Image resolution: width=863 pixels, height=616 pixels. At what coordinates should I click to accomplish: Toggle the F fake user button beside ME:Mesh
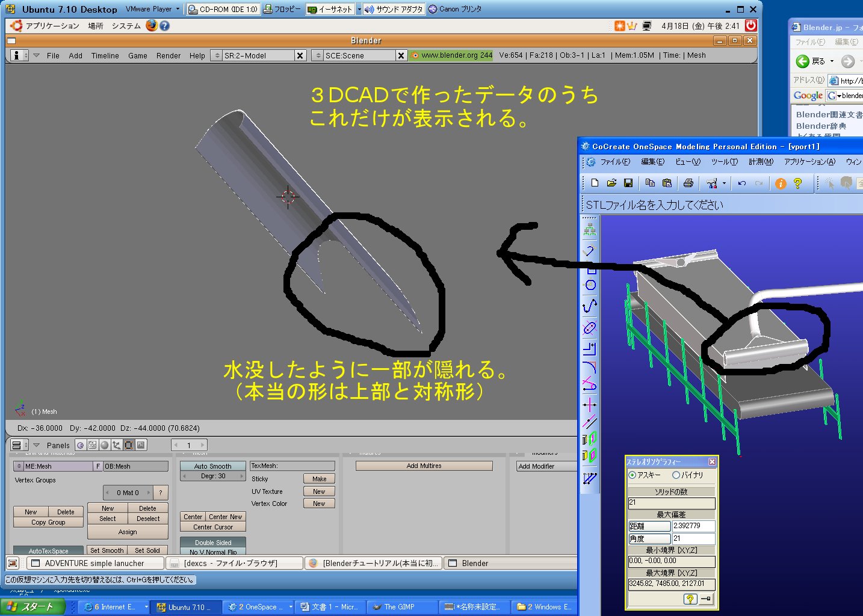(x=98, y=466)
